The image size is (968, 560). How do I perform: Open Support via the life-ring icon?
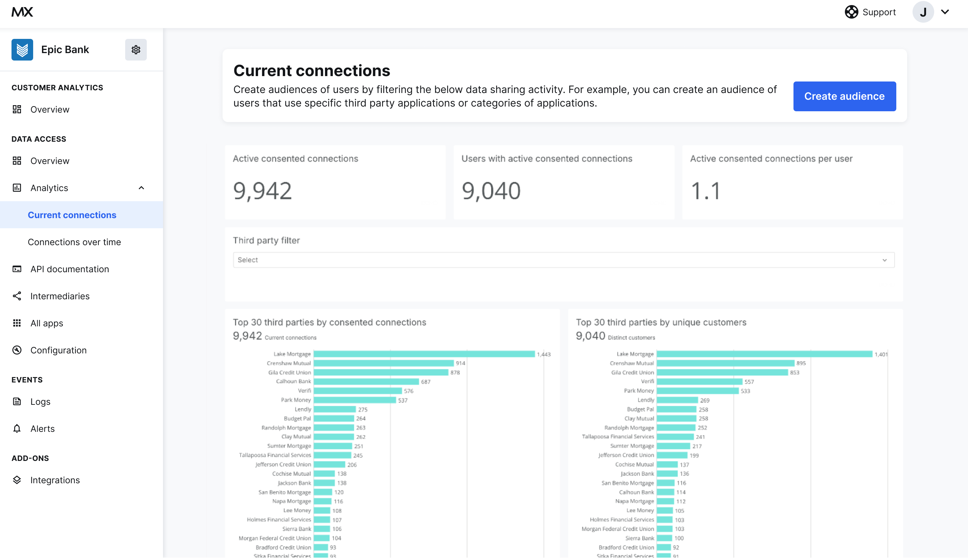851,12
